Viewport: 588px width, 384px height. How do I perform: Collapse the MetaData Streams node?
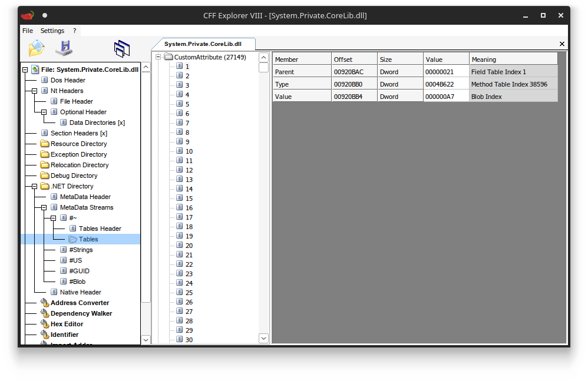pos(44,207)
